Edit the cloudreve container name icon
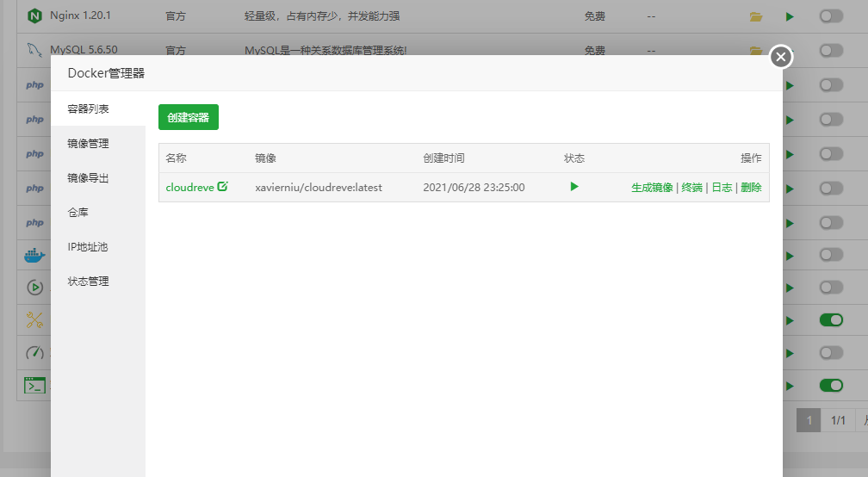Viewport: 868px width, 477px height. point(222,187)
